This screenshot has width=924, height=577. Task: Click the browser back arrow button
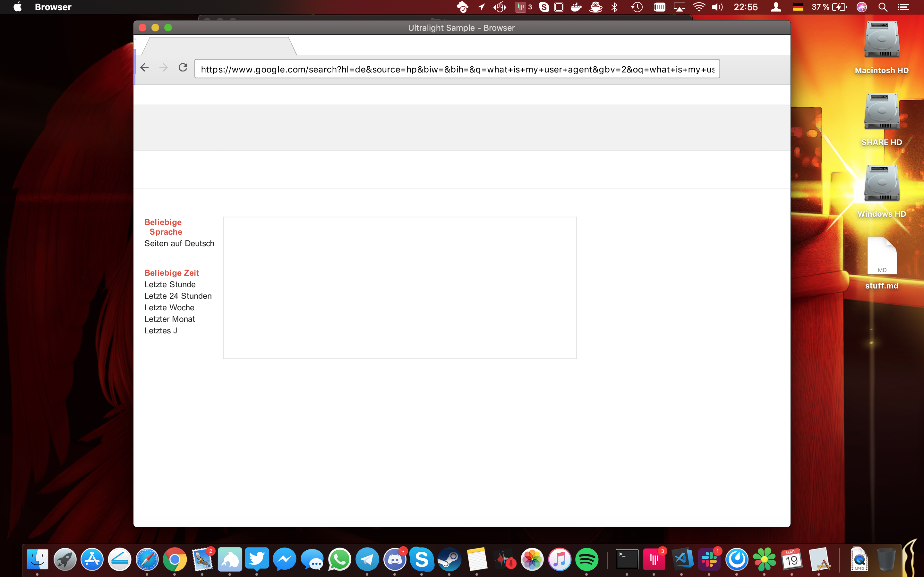[144, 68]
